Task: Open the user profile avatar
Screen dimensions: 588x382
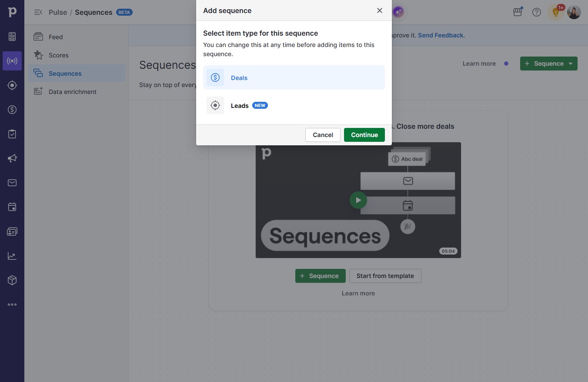Action: click(x=574, y=12)
